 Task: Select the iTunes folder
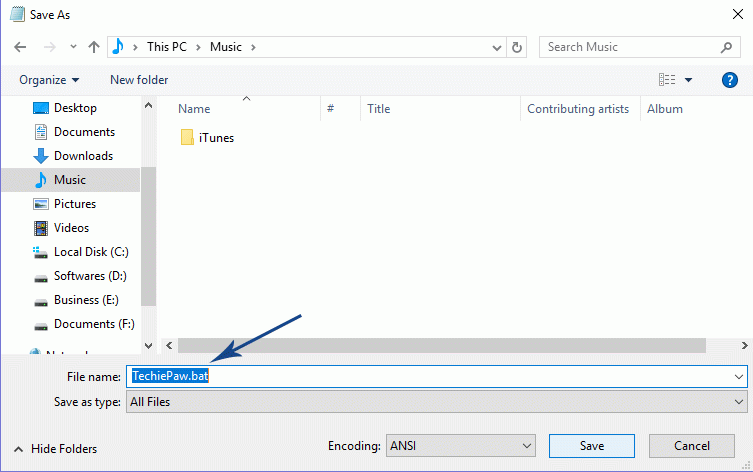tap(207, 138)
